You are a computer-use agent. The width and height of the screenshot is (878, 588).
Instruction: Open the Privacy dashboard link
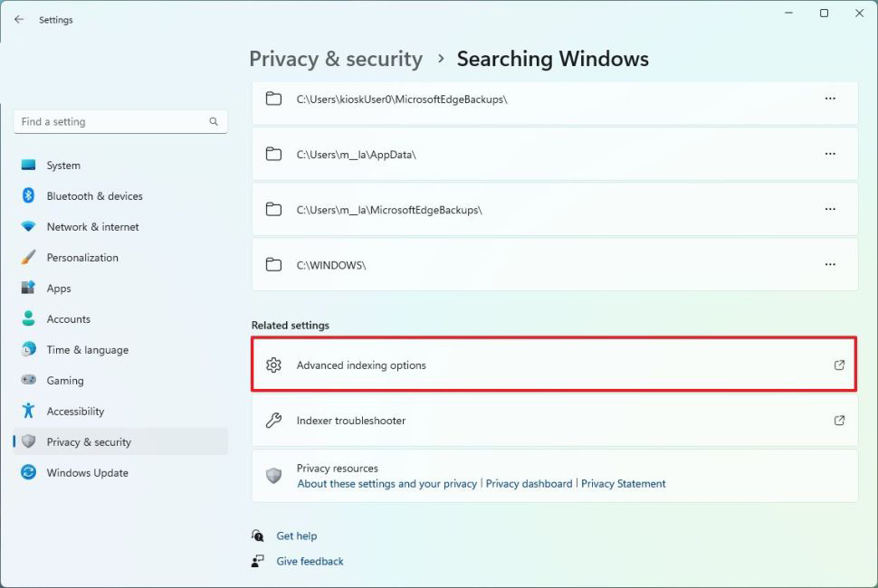[x=529, y=484]
